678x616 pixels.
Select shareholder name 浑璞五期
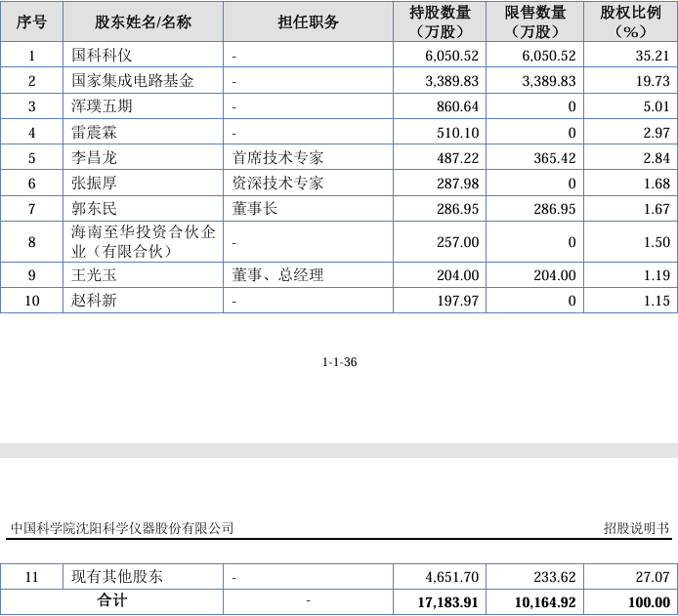[102, 106]
